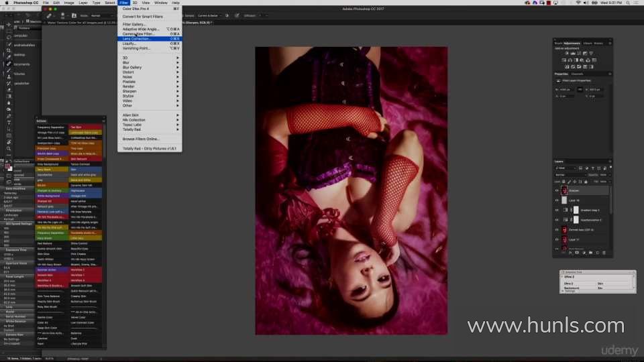The height and width of the screenshot is (362, 644).
Task: Select the Lasso tool
Action: (x=9, y=38)
